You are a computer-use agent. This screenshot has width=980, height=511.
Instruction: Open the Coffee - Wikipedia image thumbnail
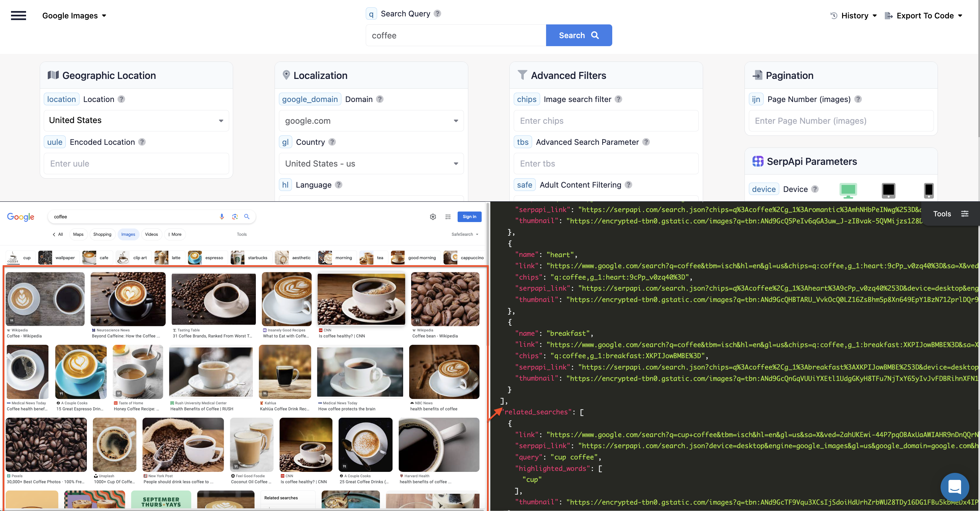tap(45, 299)
